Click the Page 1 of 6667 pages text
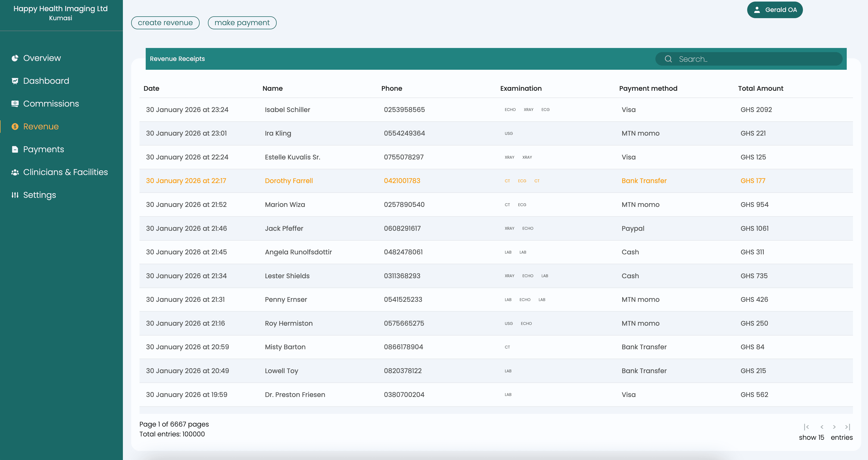This screenshot has height=460, width=868. pos(174,424)
